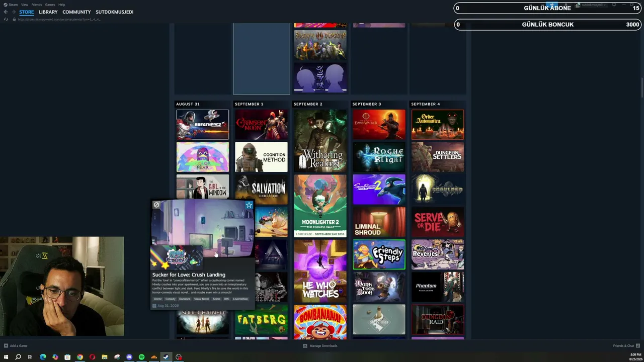Open the Liminal Shroud game tile

379,222
